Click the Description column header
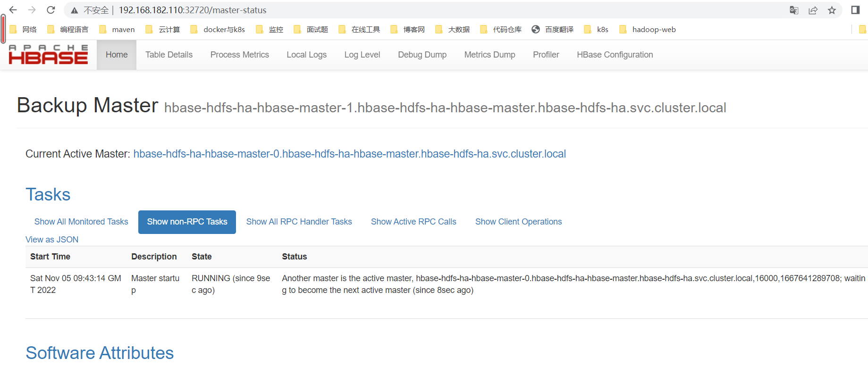Image resolution: width=868 pixels, height=367 pixels. click(x=154, y=257)
